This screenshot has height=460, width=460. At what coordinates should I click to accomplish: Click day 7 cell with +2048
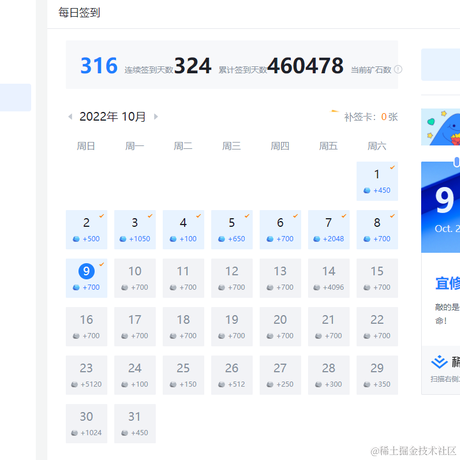(329, 230)
